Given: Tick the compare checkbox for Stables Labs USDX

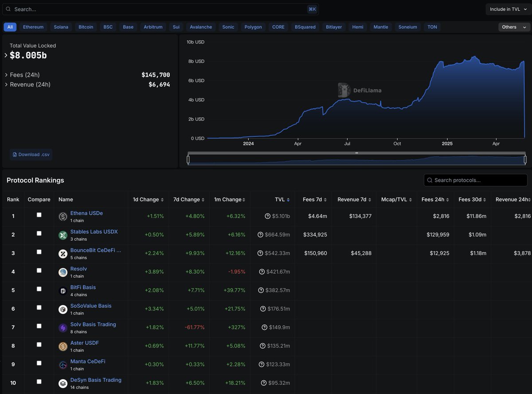Looking at the screenshot, I should coord(39,233).
